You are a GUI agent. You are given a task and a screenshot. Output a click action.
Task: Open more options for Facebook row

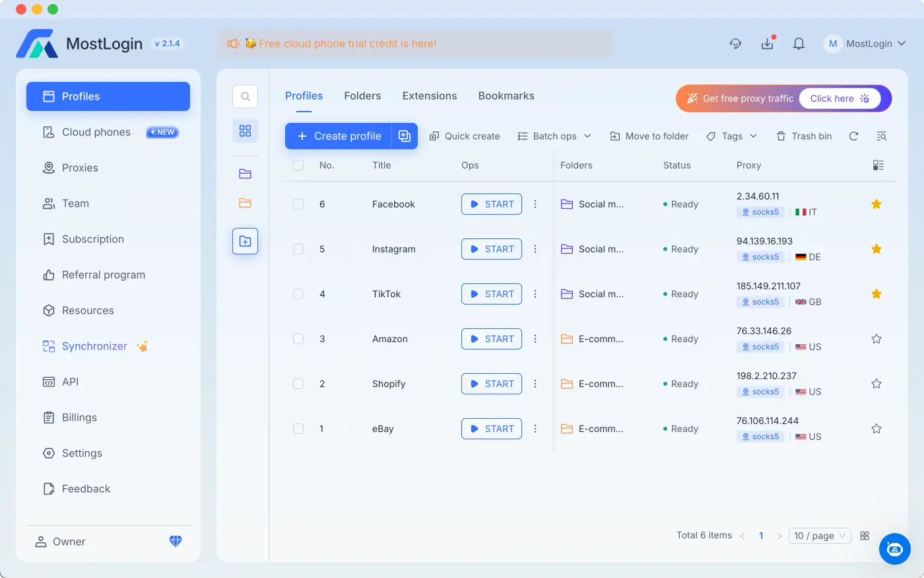coord(535,204)
